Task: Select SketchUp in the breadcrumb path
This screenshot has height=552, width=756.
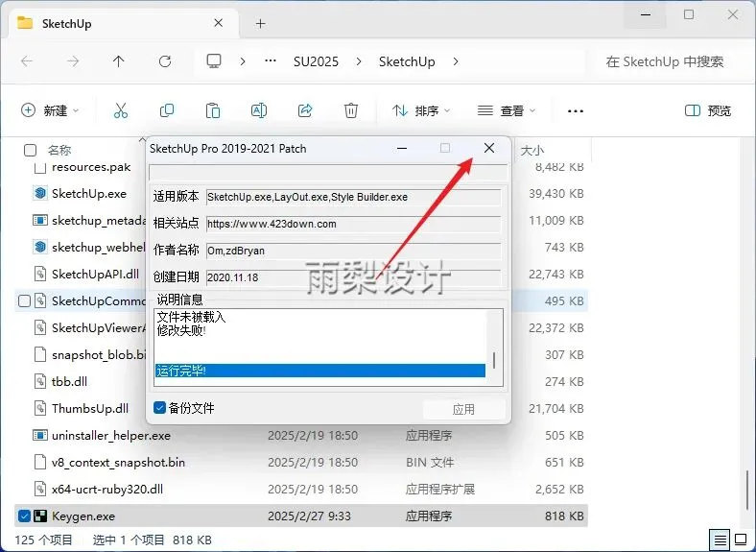Action: (x=407, y=61)
